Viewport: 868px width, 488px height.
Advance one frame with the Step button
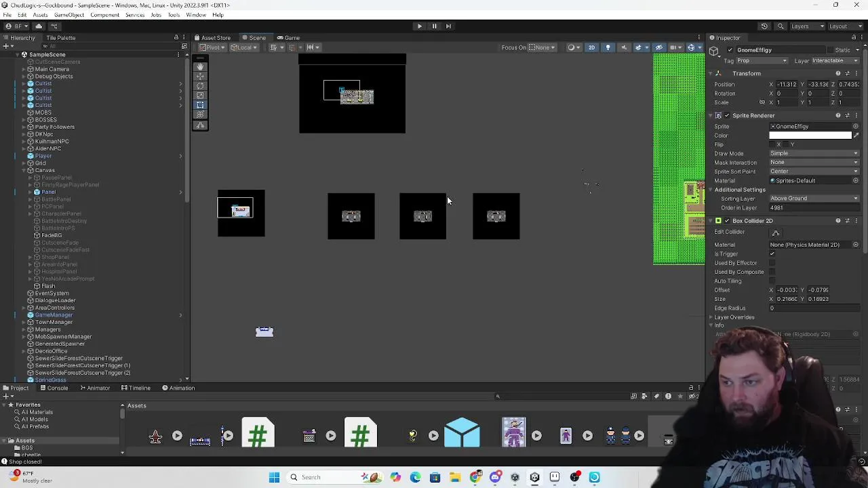448,26
